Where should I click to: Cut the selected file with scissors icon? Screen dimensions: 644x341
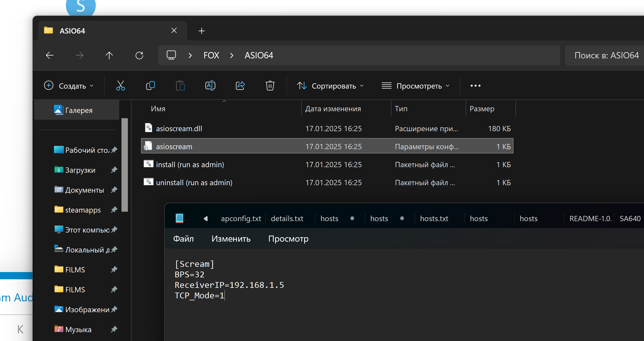120,86
